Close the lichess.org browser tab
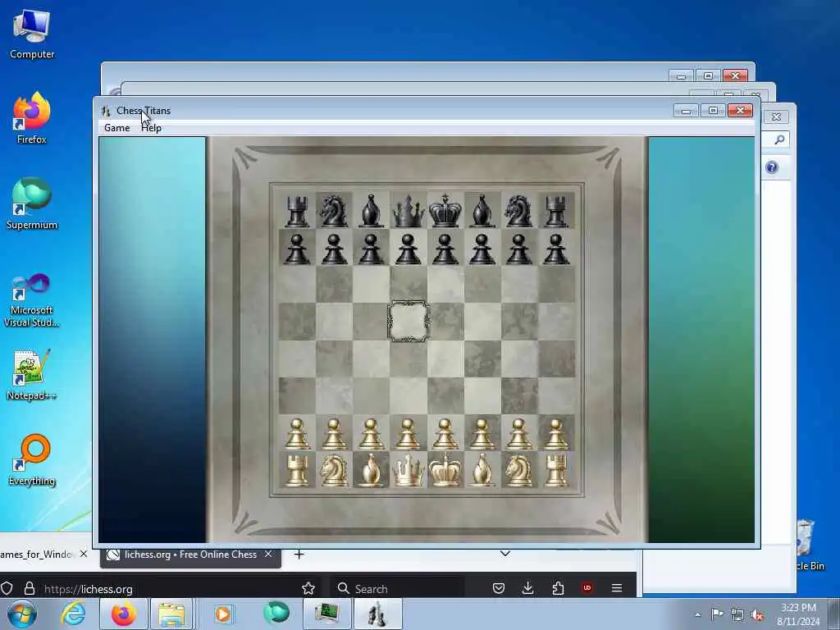Viewport: 840px width, 630px height. point(268,554)
